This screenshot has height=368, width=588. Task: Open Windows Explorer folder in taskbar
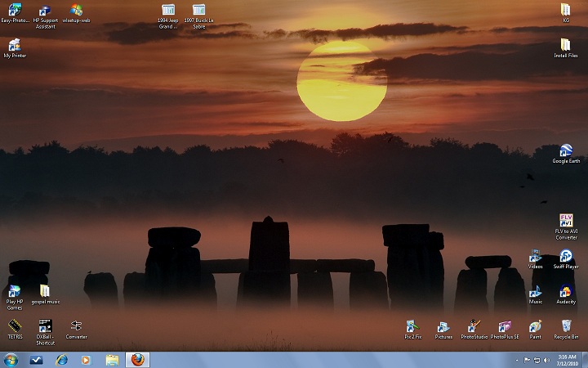112,360
